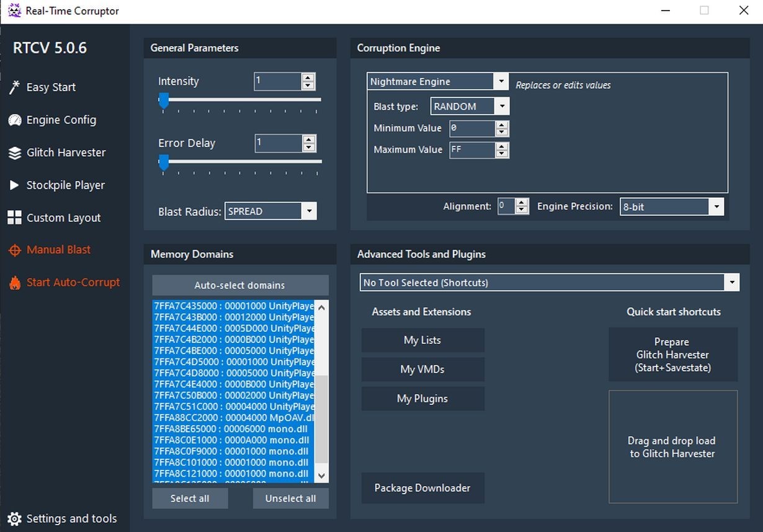Expand the Nightmare Engine dropdown
Viewport: 763px width, 532px height.
pyautogui.click(x=501, y=82)
